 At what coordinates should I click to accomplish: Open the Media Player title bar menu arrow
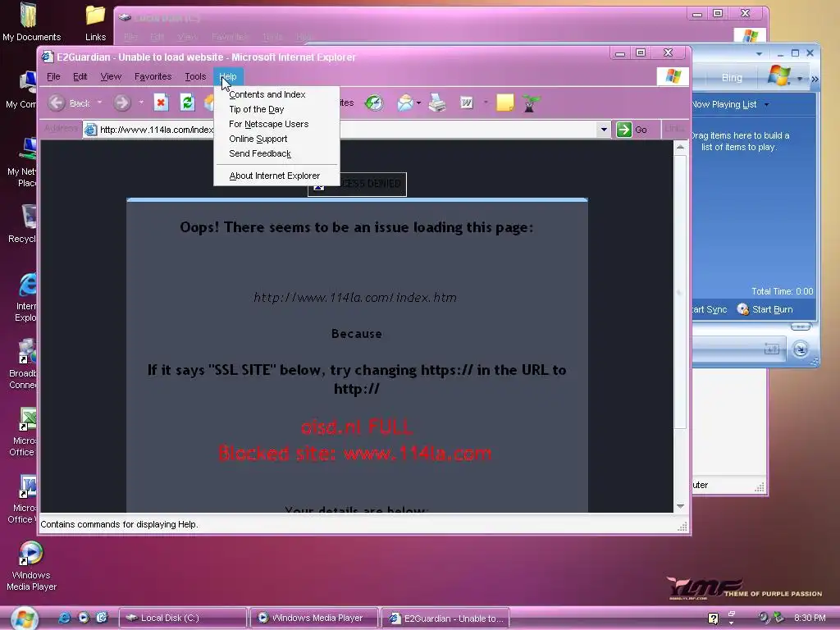tap(759, 53)
